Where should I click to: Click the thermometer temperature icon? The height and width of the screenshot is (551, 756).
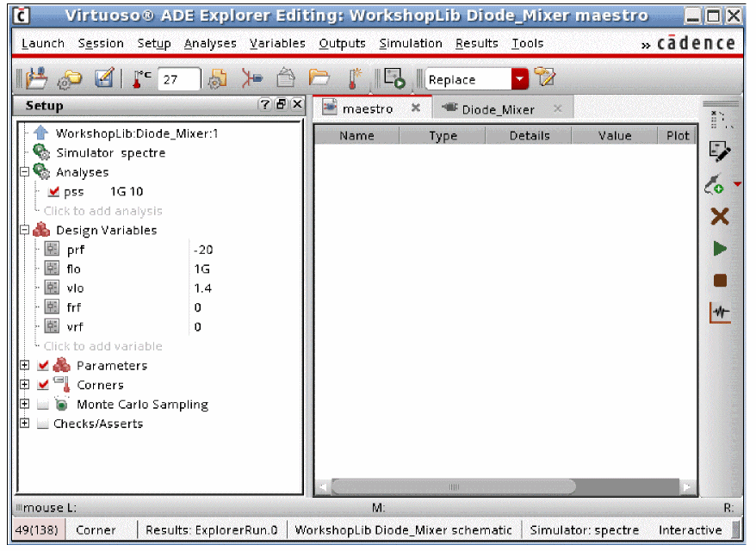(141, 78)
